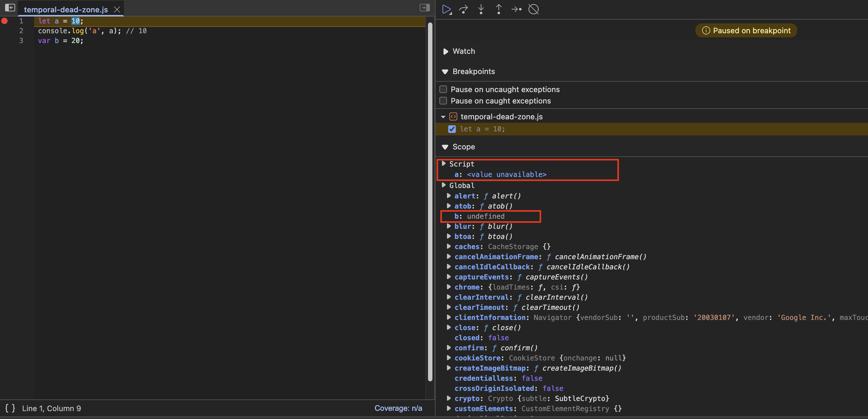Image resolution: width=868 pixels, height=419 pixels.
Task: Expand the clearInterval entry
Action: point(449,297)
